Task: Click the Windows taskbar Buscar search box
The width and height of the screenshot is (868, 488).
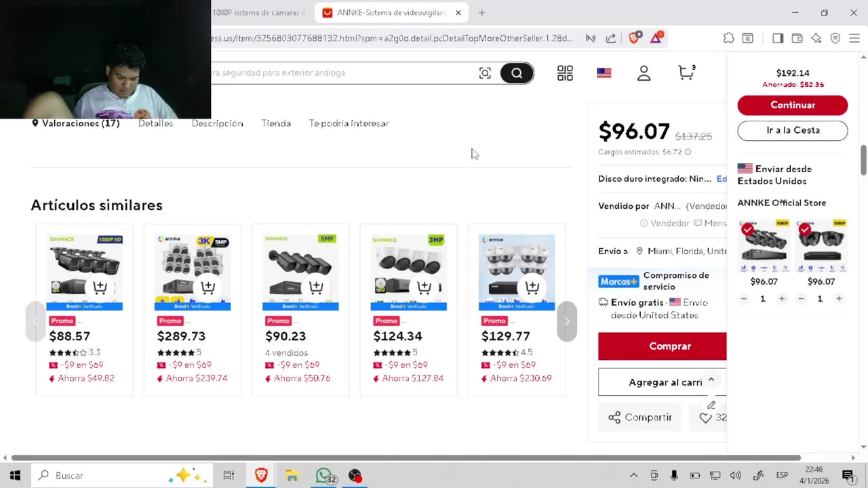Action: click(122, 476)
